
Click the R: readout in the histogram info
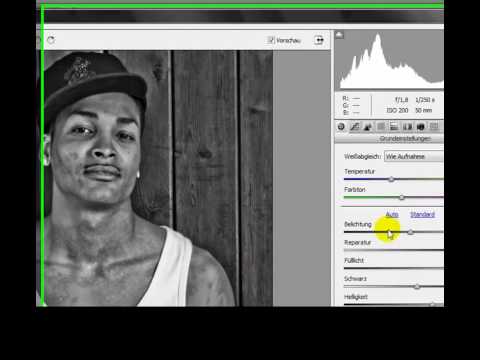tap(351, 98)
